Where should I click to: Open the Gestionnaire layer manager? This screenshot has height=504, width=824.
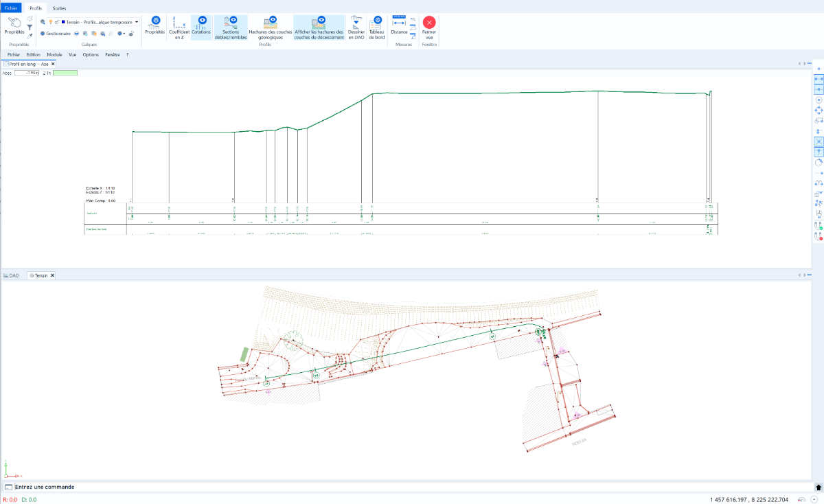pos(55,33)
